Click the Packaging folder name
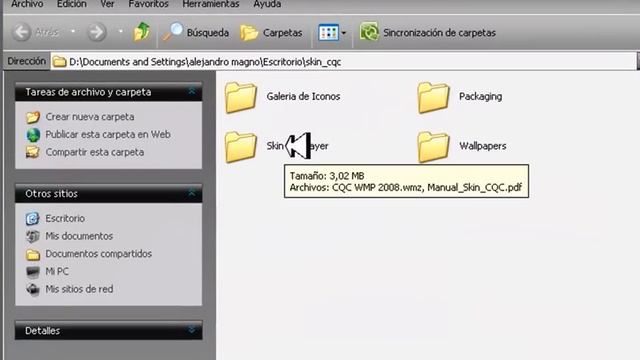640x360 pixels. 480,97
